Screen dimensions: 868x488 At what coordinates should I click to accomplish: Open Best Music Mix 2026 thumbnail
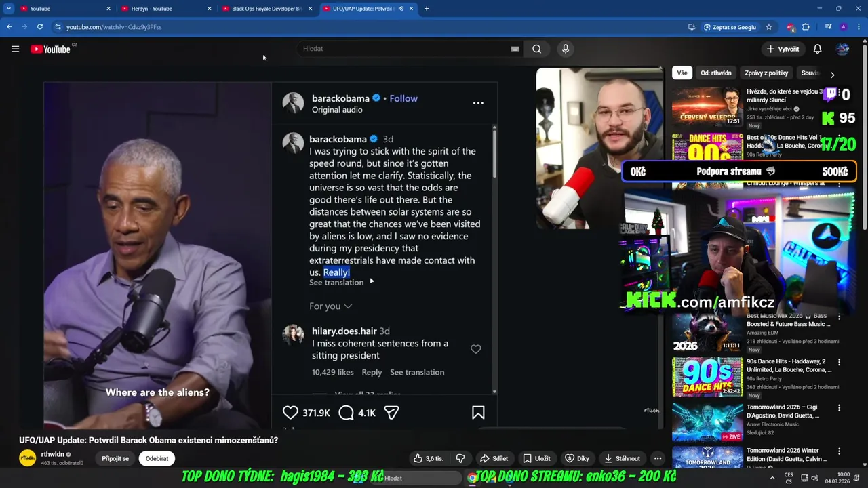[707, 331]
